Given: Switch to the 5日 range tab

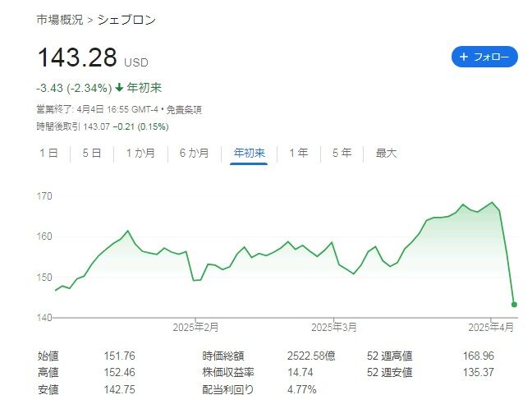Looking at the screenshot, I should click(x=92, y=153).
